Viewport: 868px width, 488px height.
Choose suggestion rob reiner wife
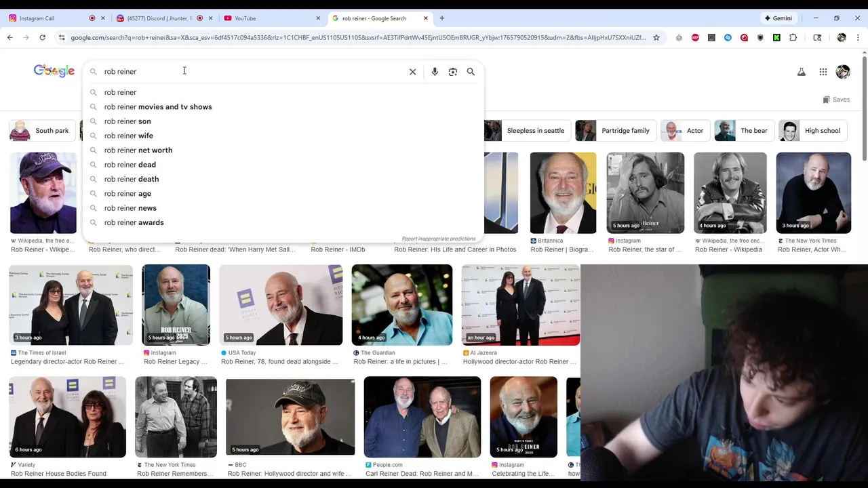[x=283, y=136]
